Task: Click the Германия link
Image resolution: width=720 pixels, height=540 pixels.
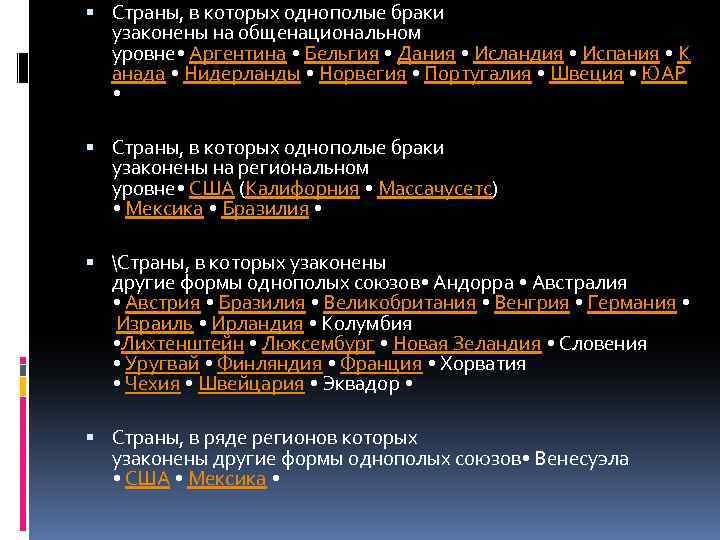Action: pyautogui.click(x=632, y=303)
